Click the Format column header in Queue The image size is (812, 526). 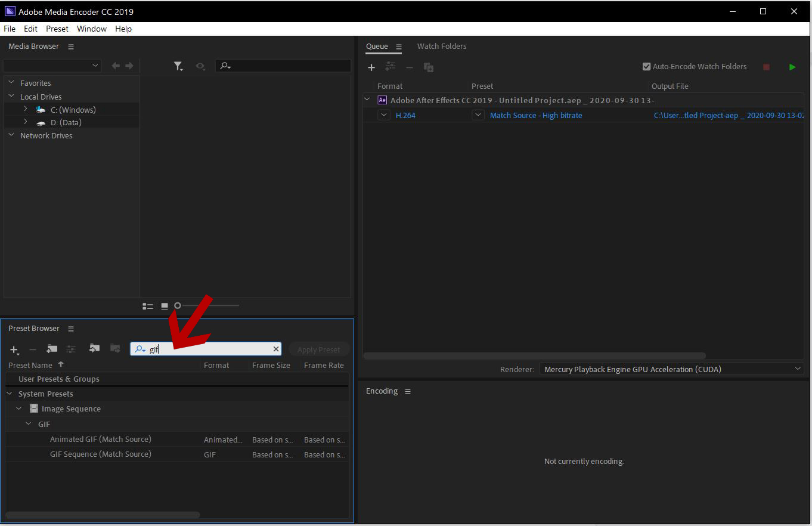pos(390,86)
